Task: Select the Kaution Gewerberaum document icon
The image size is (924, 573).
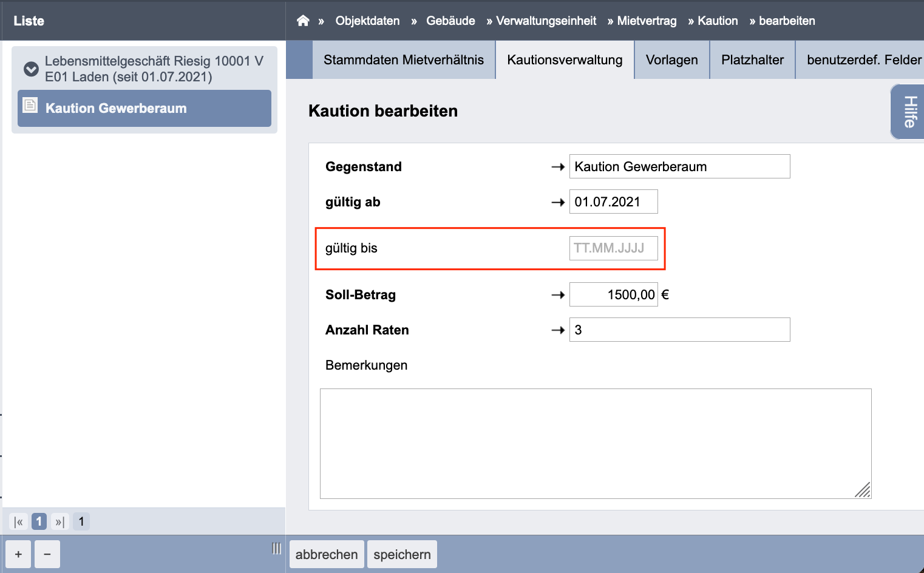Action: click(x=30, y=106)
